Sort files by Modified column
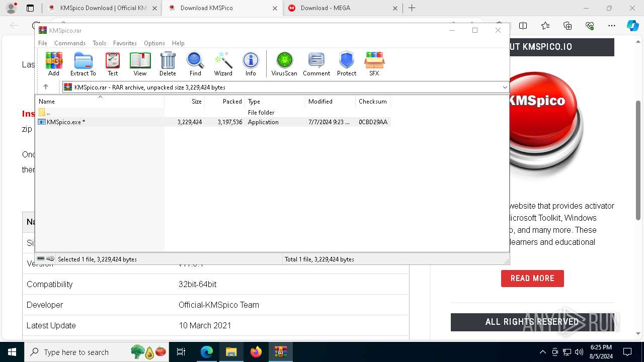Image resolution: width=644 pixels, height=362 pixels. click(331, 102)
